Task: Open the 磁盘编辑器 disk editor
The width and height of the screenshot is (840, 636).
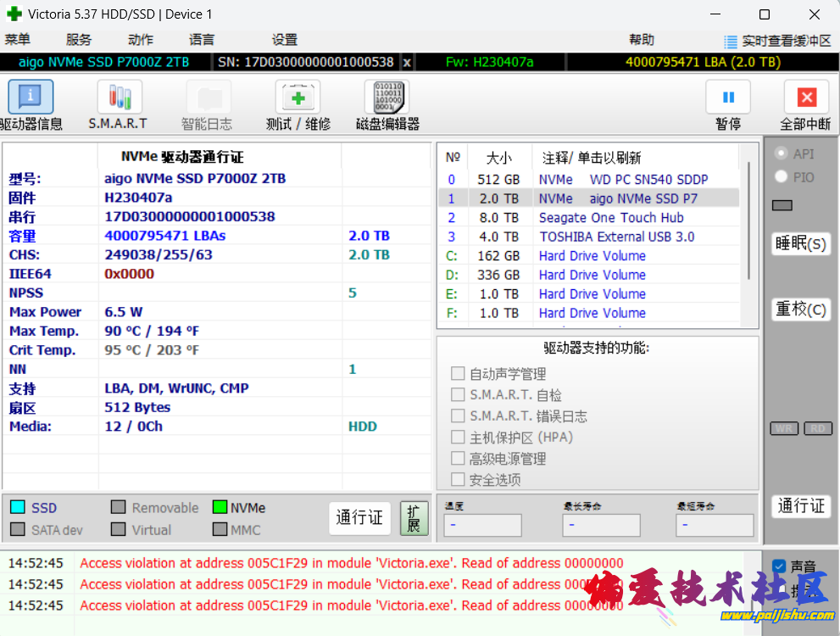Action: click(387, 103)
